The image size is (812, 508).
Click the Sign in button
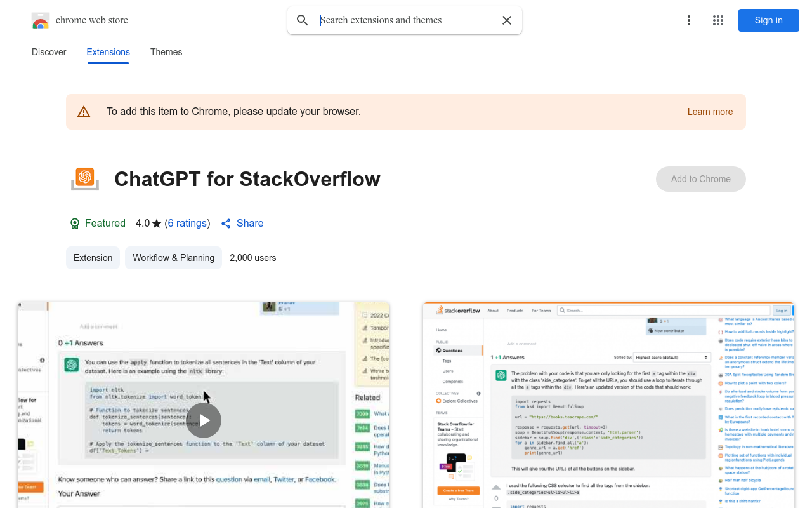click(x=769, y=20)
